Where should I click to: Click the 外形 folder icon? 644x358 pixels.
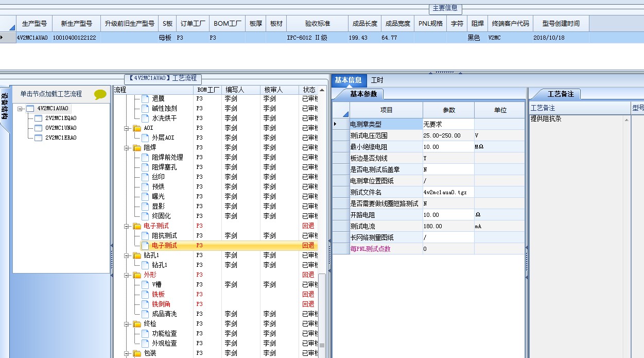tap(137, 275)
